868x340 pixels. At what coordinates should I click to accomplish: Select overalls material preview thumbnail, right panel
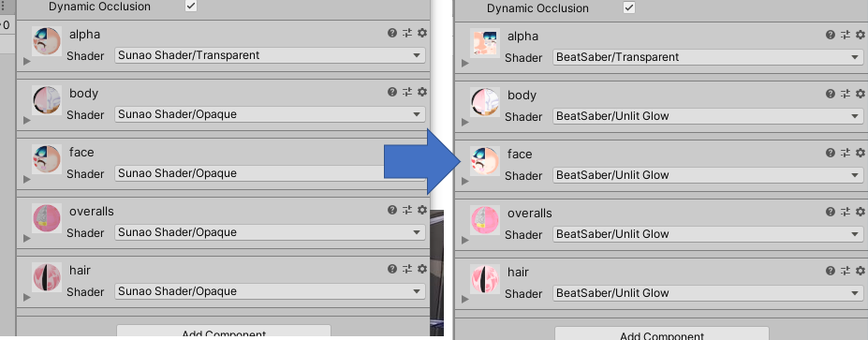tap(485, 220)
